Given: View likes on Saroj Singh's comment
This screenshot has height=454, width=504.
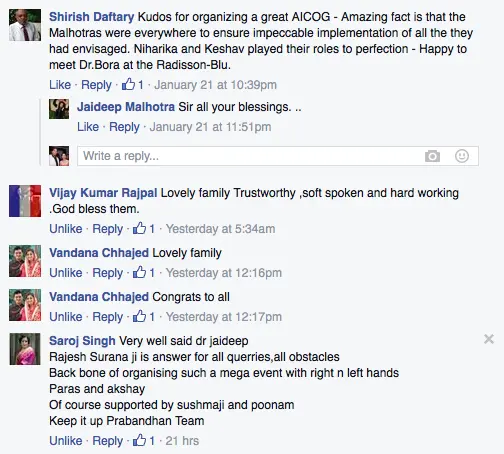Looking at the screenshot, I should pos(144,441).
